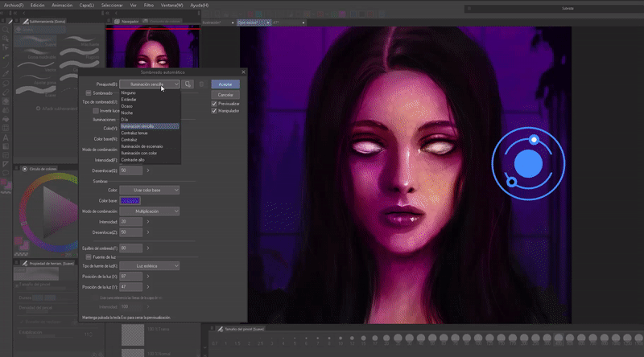
Task: Open the Filtro menu
Action: coord(148,5)
